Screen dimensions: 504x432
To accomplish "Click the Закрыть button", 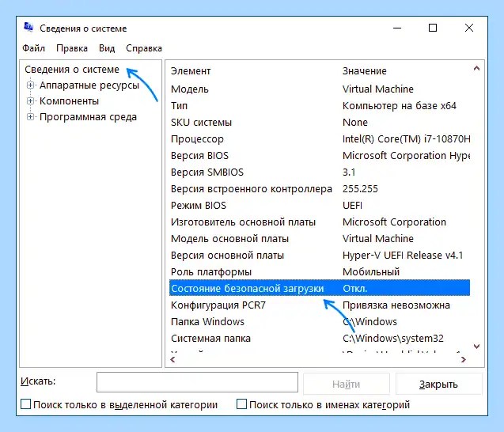I will click(438, 384).
